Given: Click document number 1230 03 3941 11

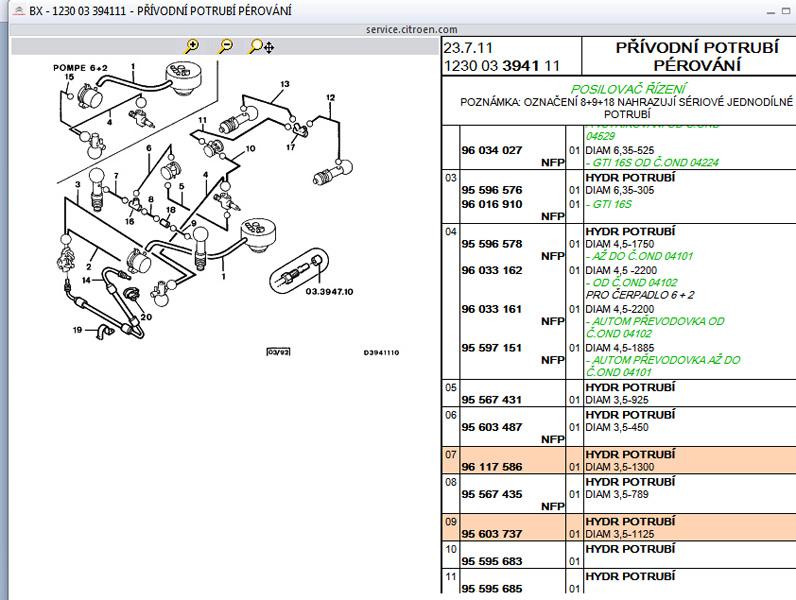Looking at the screenshot, I should pos(502,65).
